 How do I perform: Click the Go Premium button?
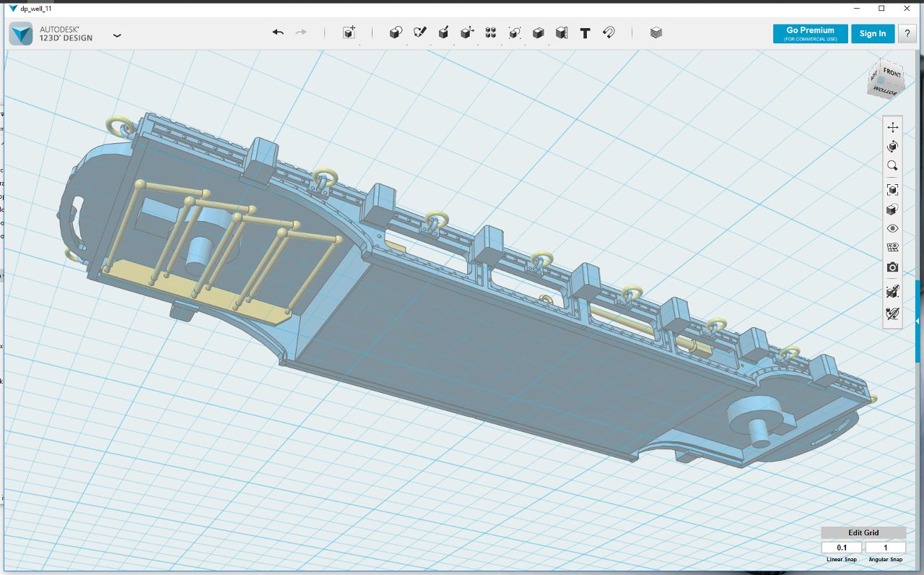[x=810, y=33]
